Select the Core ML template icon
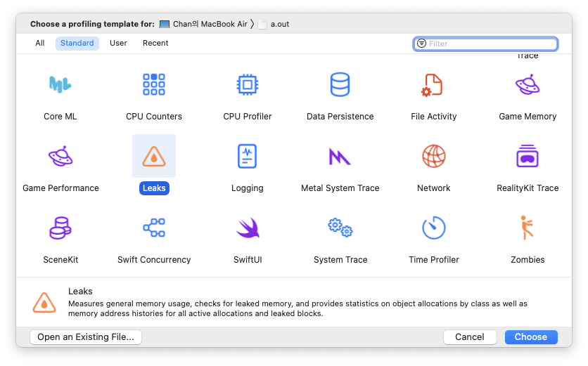Viewport: 588px width, 366px height. click(x=60, y=84)
